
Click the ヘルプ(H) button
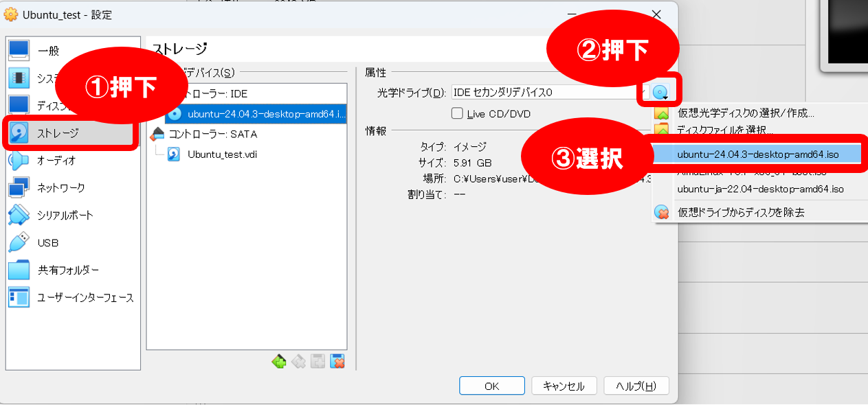pos(636,386)
